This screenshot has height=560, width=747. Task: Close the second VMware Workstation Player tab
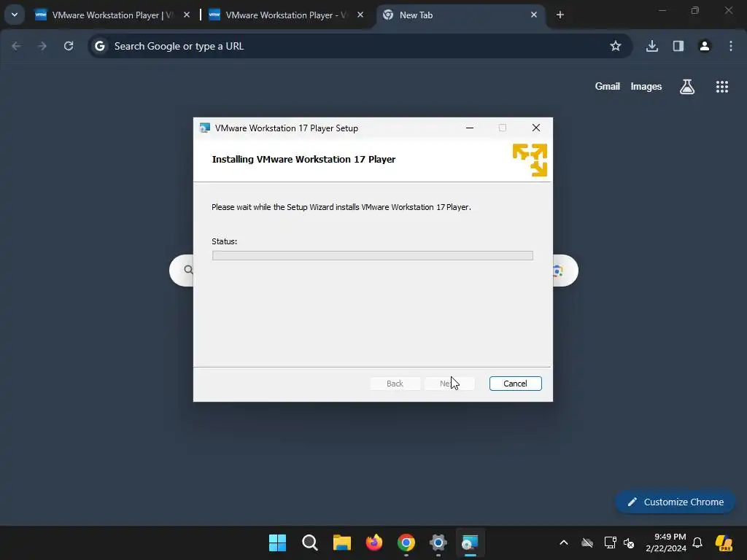[360, 15]
